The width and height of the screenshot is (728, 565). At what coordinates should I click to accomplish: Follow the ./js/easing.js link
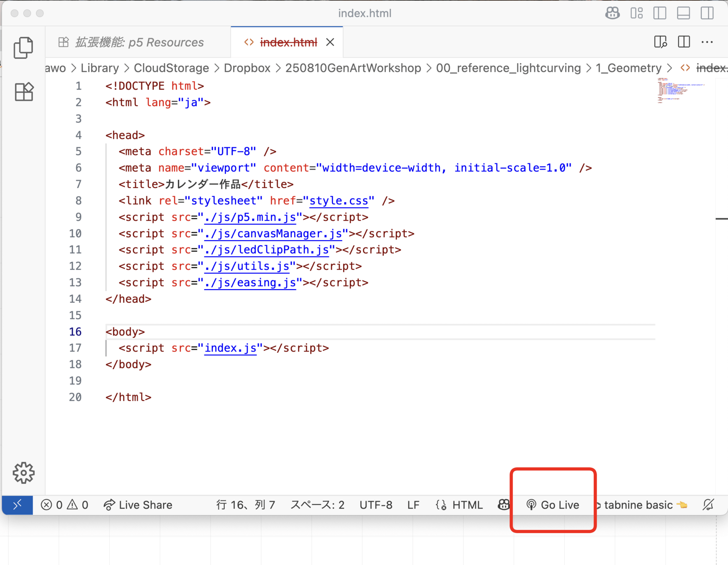[x=250, y=282]
